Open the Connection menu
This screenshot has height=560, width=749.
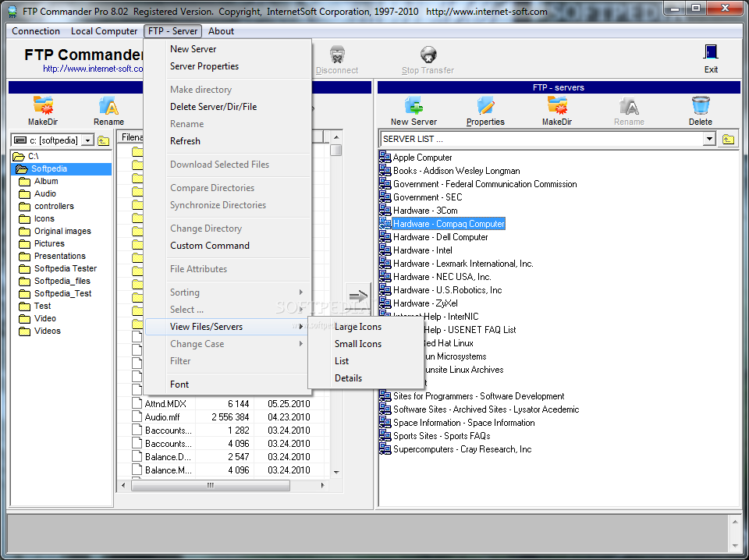tap(36, 31)
